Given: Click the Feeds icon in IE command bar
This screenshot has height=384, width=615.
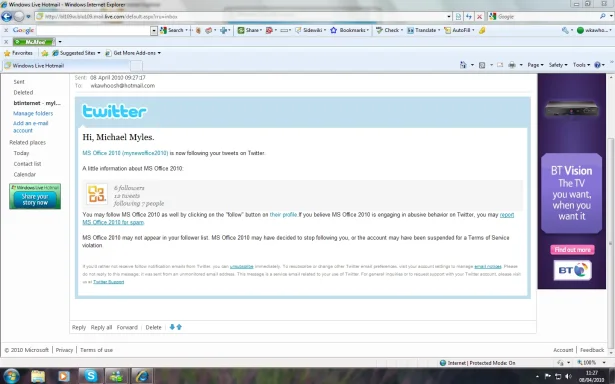Looking at the screenshot, I should tap(482, 65).
